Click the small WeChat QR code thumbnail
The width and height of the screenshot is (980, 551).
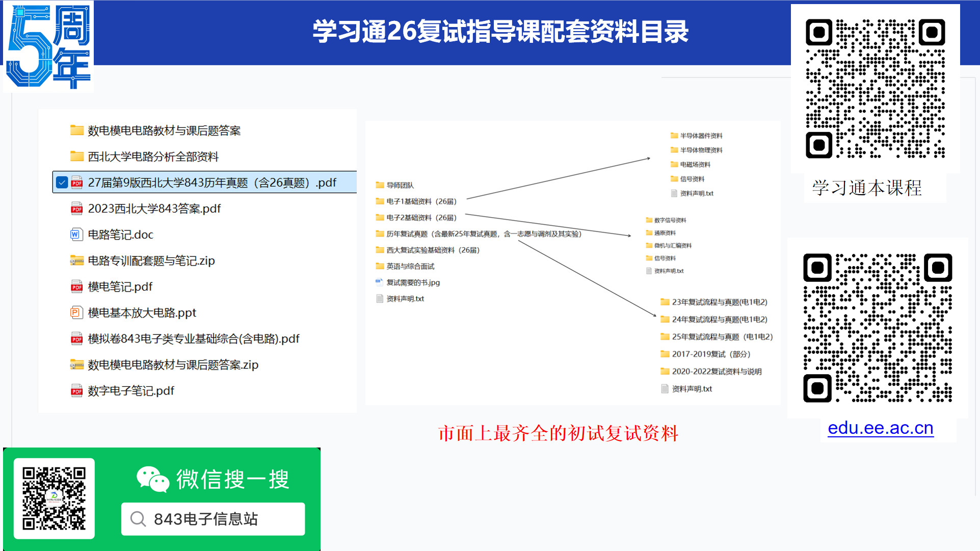[54, 498]
